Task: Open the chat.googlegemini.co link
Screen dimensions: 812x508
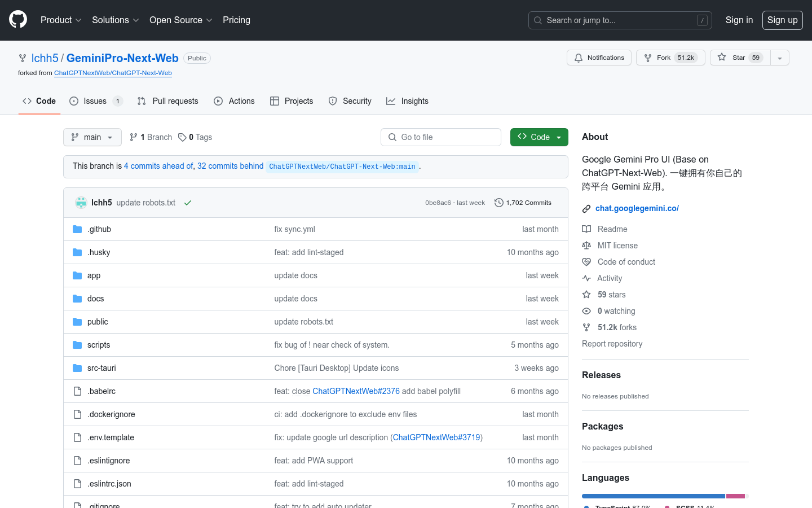Action: pyautogui.click(x=637, y=208)
